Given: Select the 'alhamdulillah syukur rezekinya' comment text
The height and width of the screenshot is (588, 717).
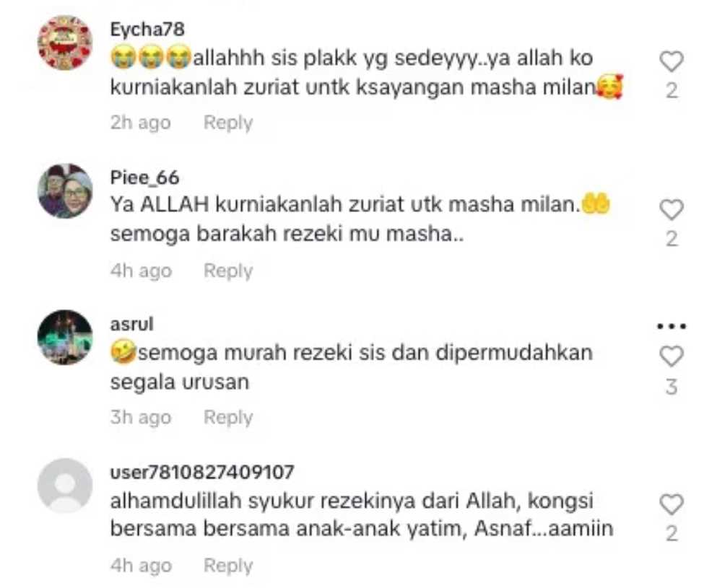Looking at the screenshot, I should 362,514.
